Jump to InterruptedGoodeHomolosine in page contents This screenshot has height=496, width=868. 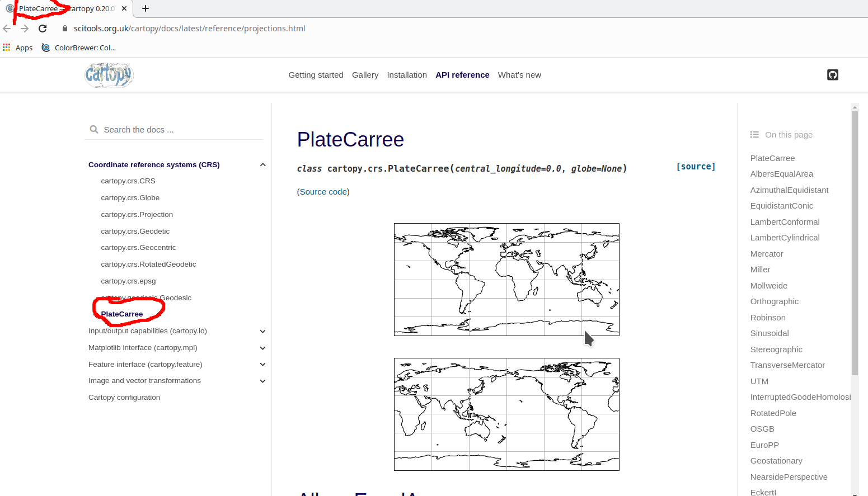point(800,397)
